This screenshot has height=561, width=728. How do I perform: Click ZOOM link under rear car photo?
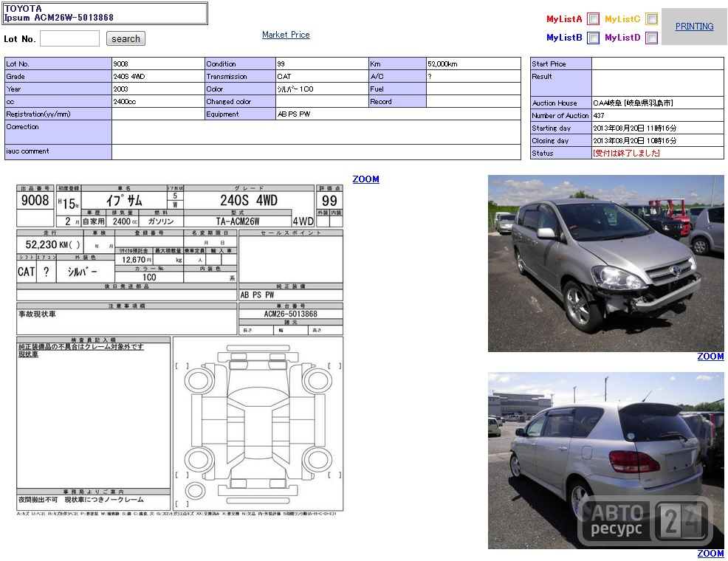[x=710, y=553]
